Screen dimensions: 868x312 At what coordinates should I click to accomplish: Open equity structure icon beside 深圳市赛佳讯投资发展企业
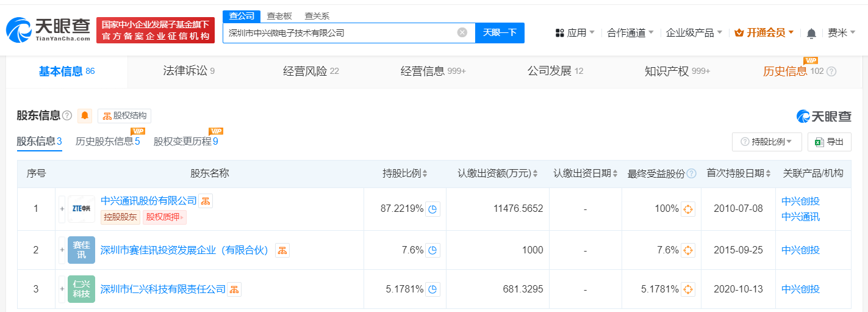tap(282, 250)
